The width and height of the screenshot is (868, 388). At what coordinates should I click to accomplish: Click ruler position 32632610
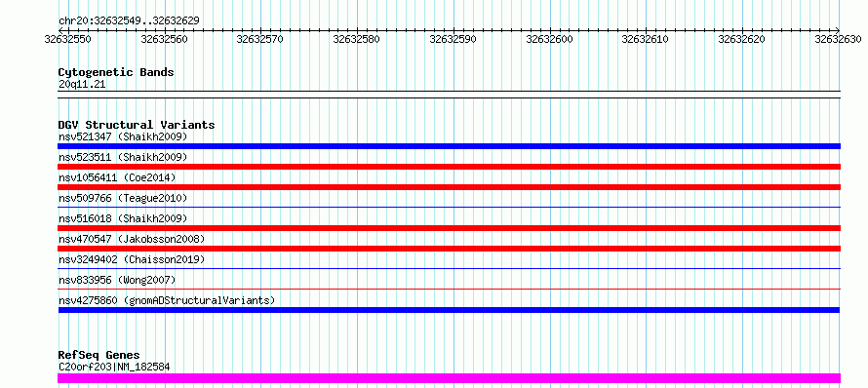coord(646,39)
